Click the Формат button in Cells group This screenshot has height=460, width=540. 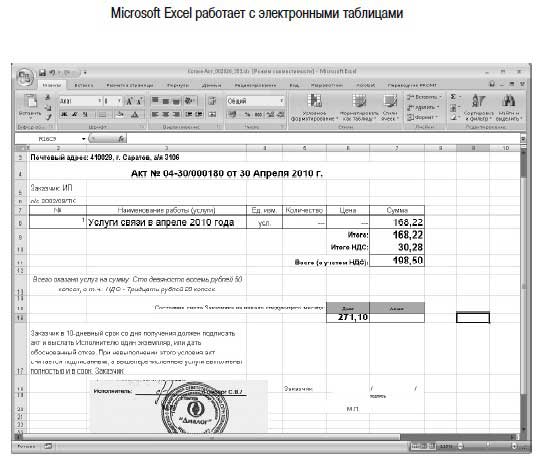pos(423,117)
